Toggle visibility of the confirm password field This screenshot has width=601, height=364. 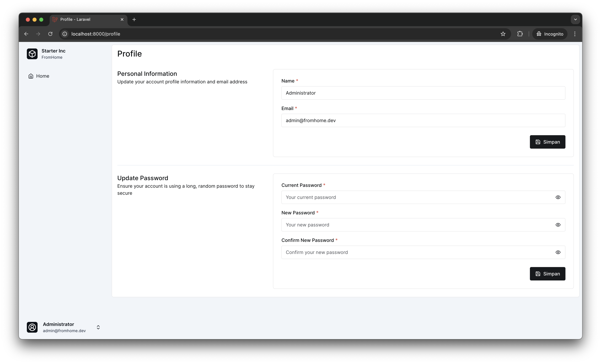[558, 252]
